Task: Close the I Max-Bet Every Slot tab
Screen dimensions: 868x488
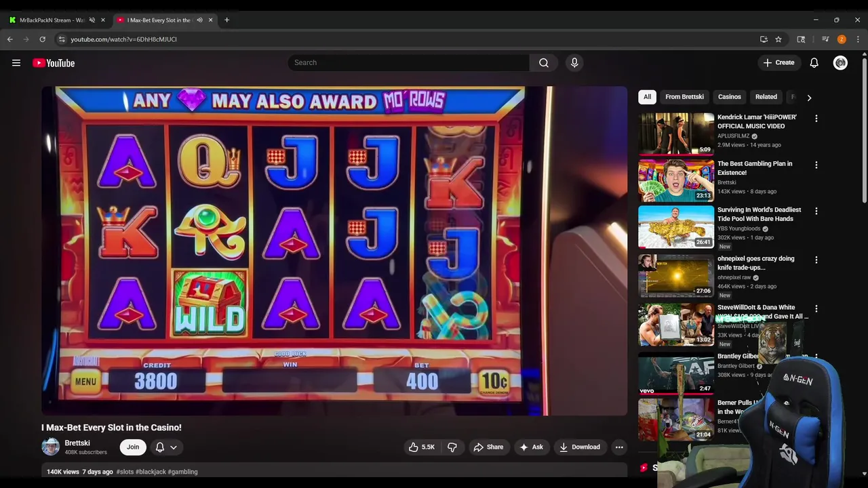Action: (x=210, y=20)
